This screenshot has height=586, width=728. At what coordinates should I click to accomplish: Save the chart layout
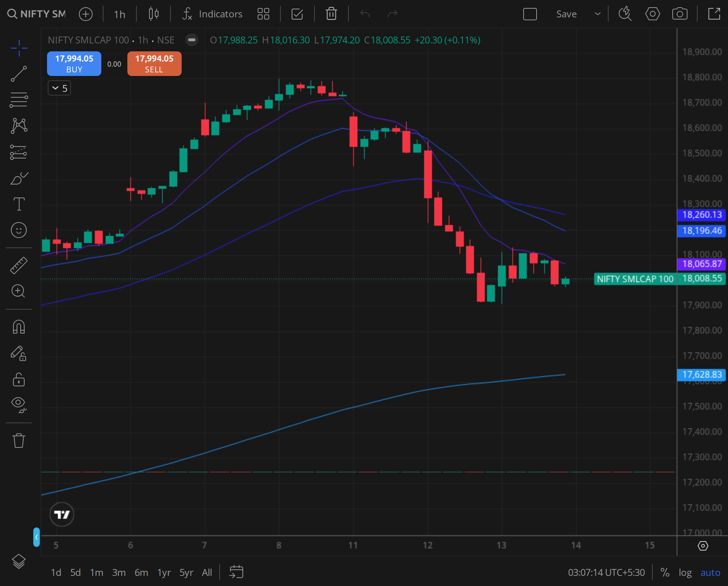[566, 14]
